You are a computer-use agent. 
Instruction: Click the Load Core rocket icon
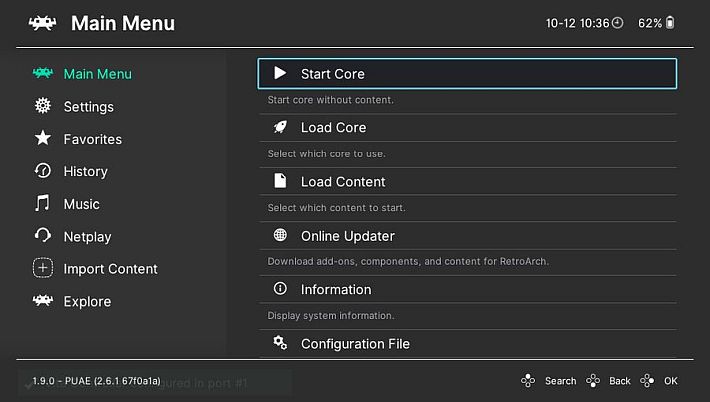[x=280, y=127]
